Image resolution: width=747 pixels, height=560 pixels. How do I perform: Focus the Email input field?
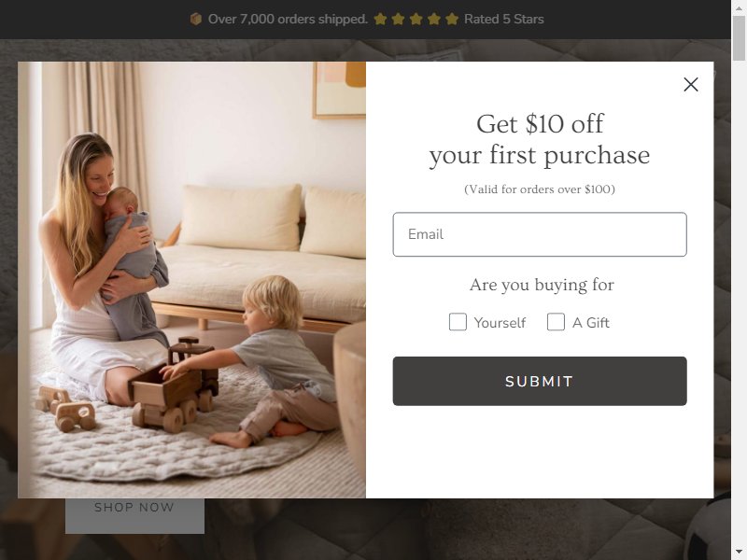(540, 234)
